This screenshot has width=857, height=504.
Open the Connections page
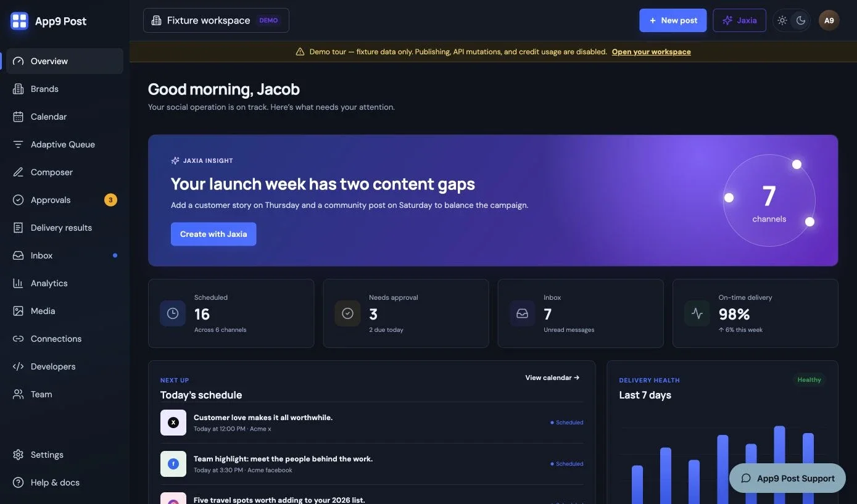point(65,339)
